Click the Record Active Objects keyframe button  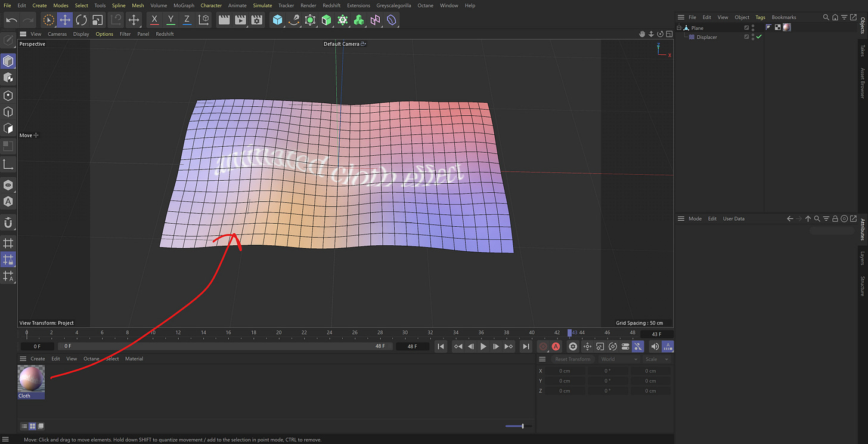point(543,346)
